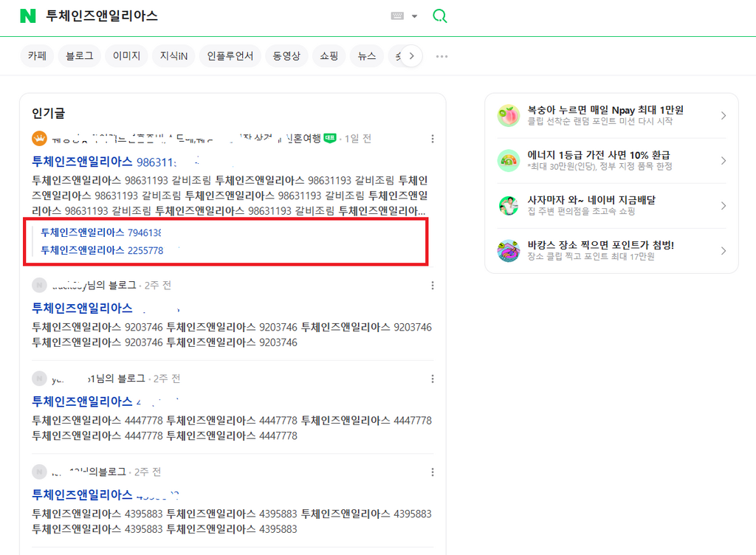Open post titled 투체인즈앤일리아스 986311
The height and width of the screenshot is (555, 756).
click(104, 162)
